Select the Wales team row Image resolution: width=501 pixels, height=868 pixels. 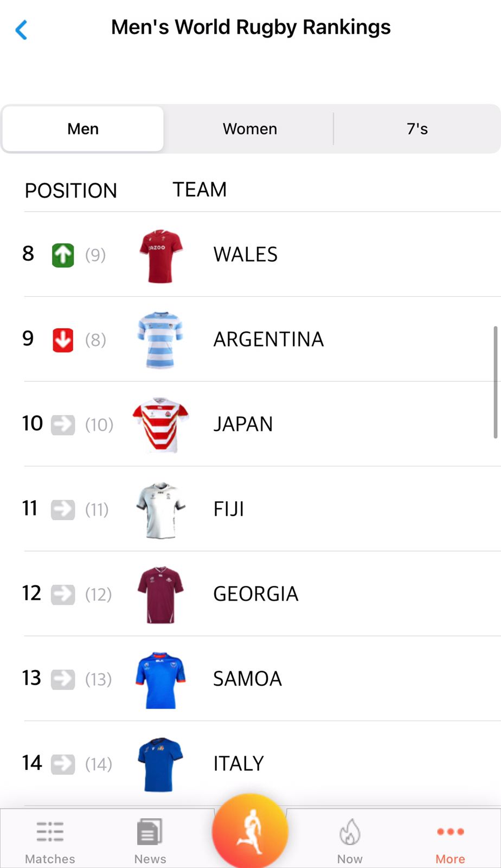246,254
